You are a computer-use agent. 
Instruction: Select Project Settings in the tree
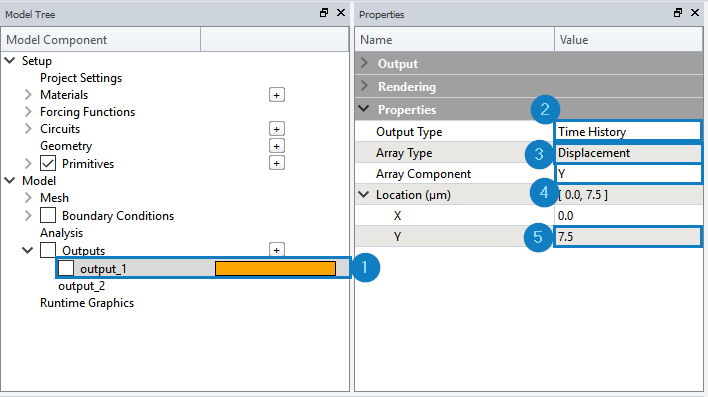[81, 78]
